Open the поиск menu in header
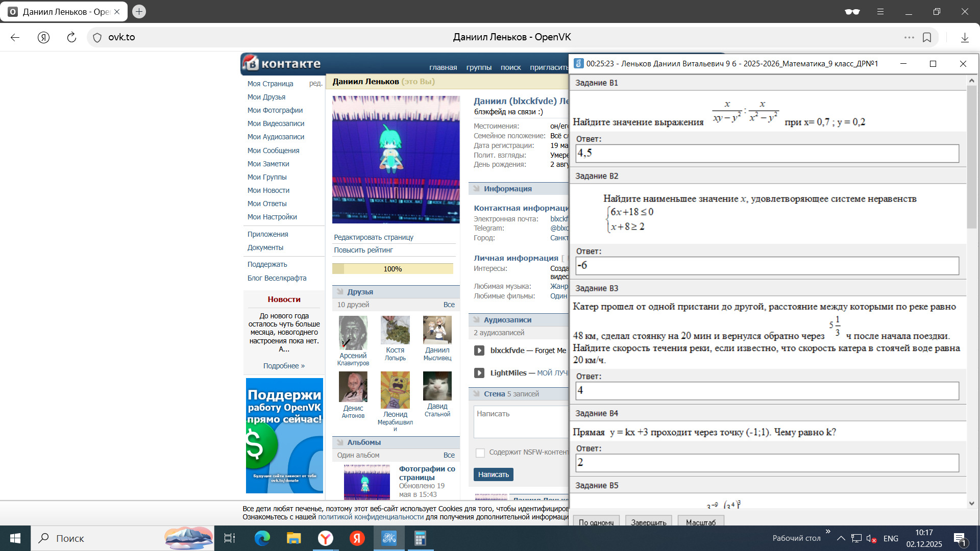Image resolution: width=980 pixels, height=551 pixels. coord(510,67)
